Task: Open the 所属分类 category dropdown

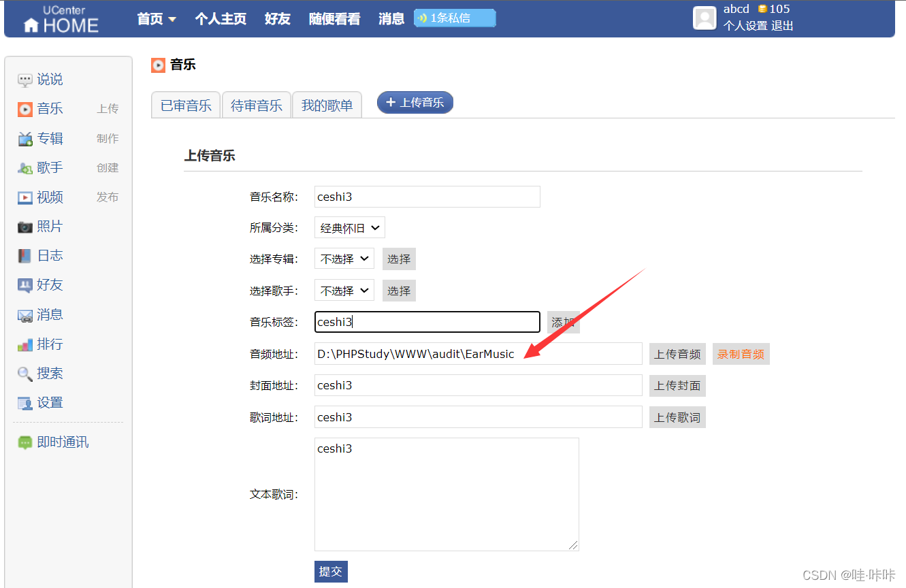Action: pyautogui.click(x=349, y=227)
